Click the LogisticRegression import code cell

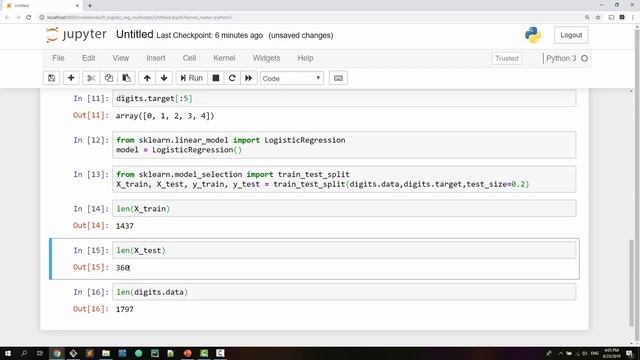point(344,145)
